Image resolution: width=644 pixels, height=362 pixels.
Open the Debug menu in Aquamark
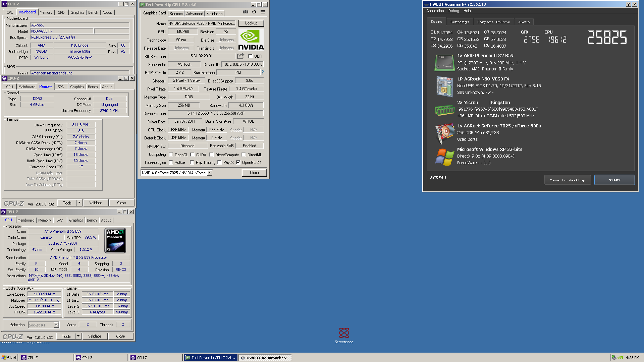click(453, 11)
